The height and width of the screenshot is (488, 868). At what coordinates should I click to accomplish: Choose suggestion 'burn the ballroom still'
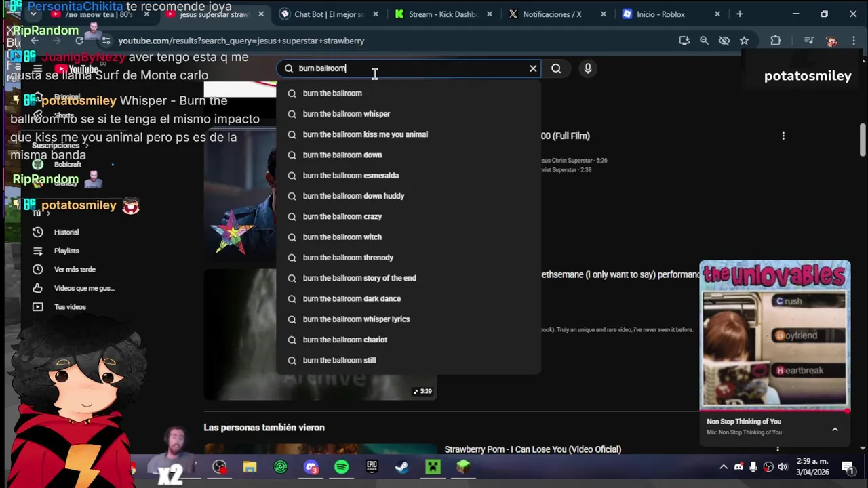pyautogui.click(x=408, y=360)
